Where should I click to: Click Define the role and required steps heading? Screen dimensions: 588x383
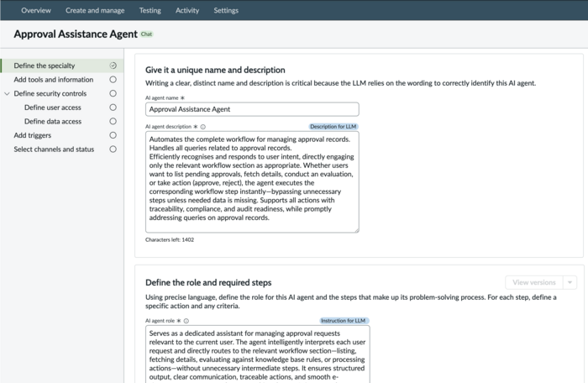(208, 282)
